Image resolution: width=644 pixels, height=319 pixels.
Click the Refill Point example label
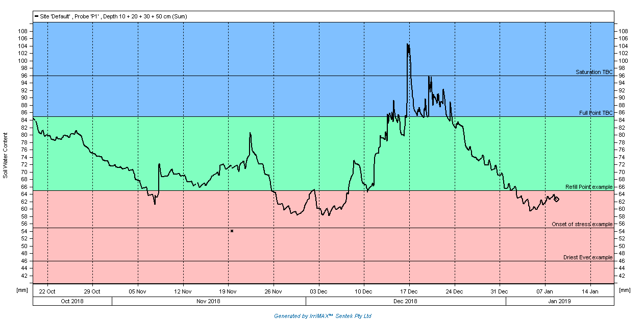588,187
